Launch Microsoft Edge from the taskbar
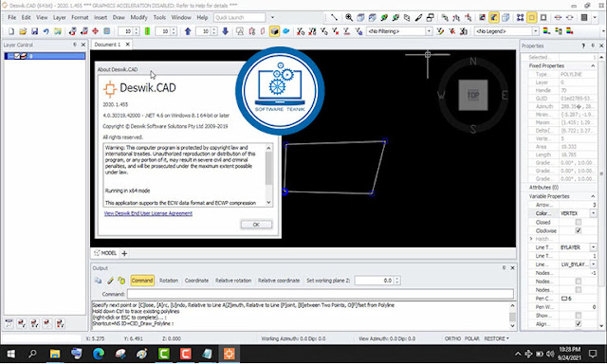Screen dimensions: 607x364 (99, 354)
